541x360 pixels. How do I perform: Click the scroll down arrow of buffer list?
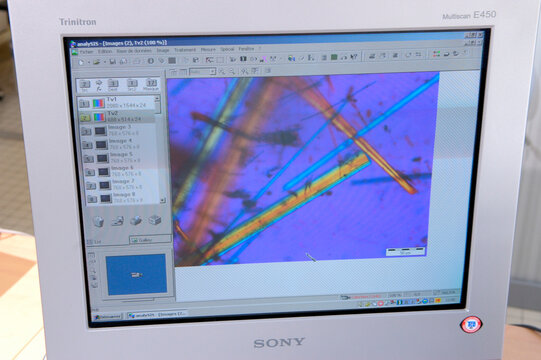(x=163, y=200)
